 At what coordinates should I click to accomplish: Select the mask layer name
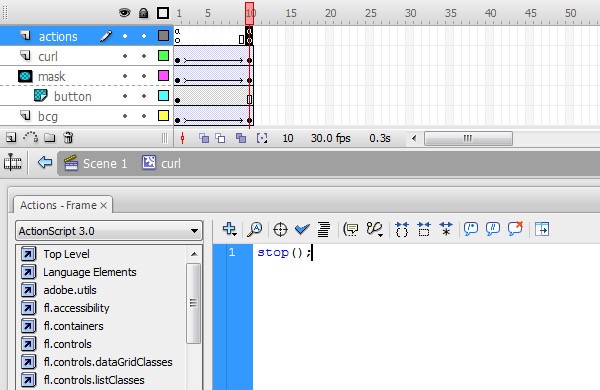[52, 76]
